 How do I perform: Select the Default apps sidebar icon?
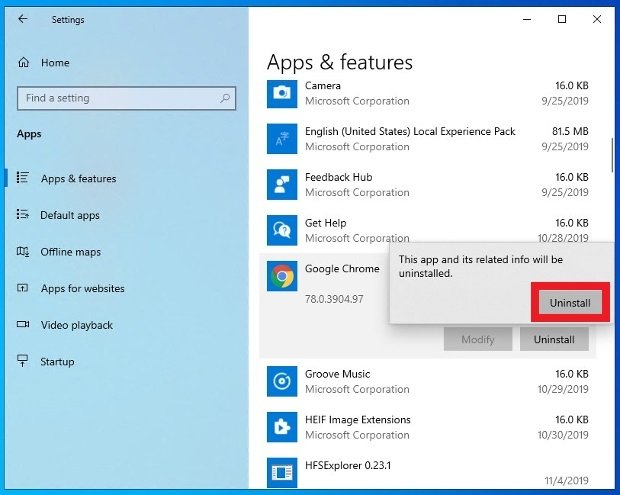coord(23,214)
